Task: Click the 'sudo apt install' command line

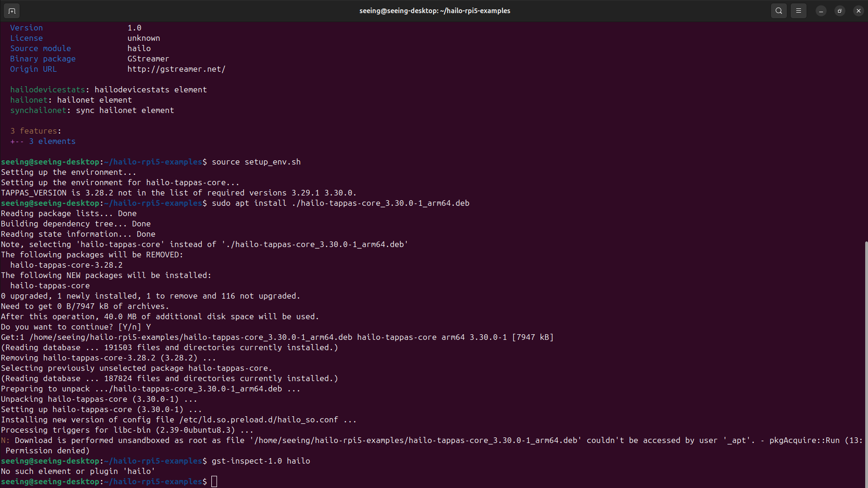Action: [340, 203]
